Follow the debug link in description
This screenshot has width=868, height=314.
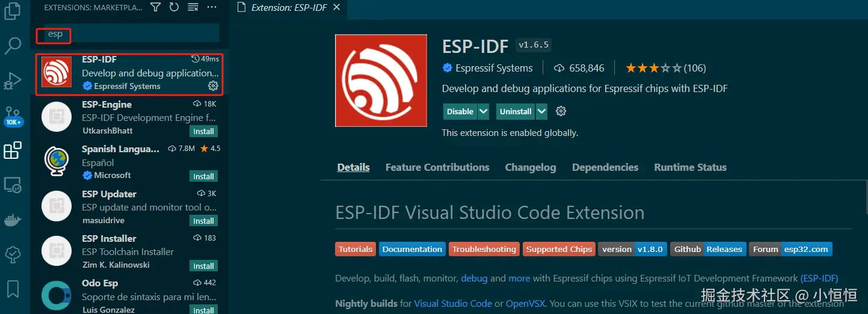[x=474, y=279]
